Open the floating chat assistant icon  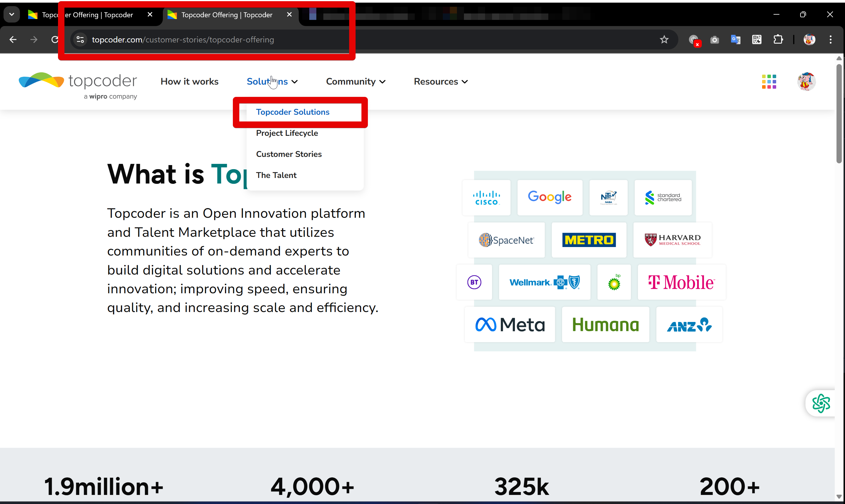pos(821,403)
